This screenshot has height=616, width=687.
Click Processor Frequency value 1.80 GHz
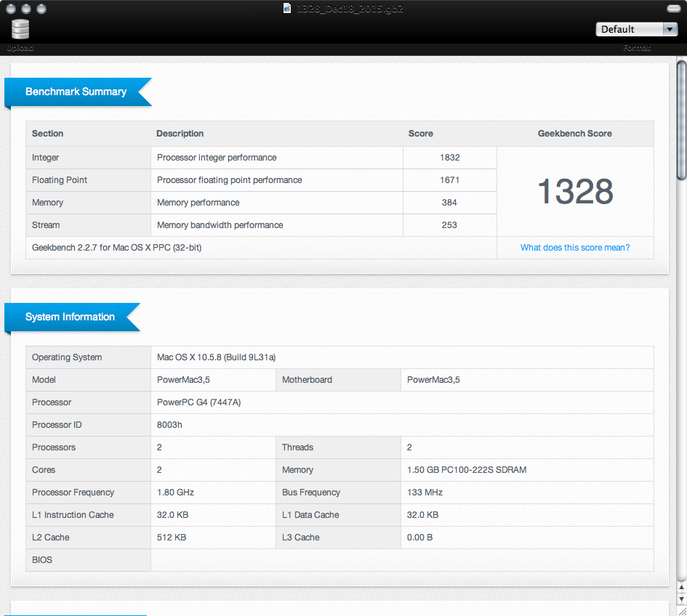tap(175, 493)
